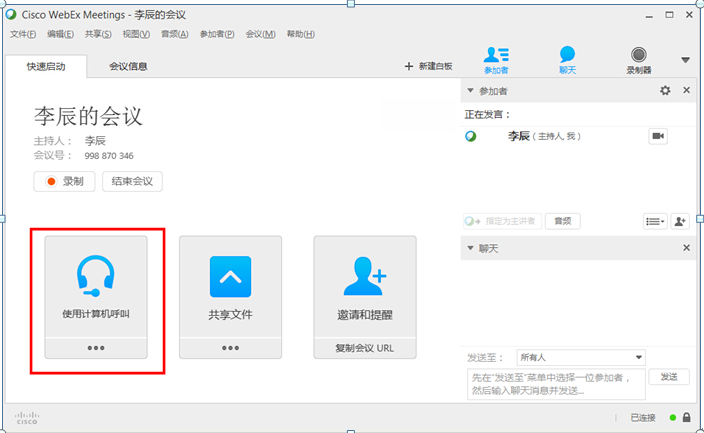Toggle video camera for 李辰
This screenshot has height=433, width=704.
658,136
